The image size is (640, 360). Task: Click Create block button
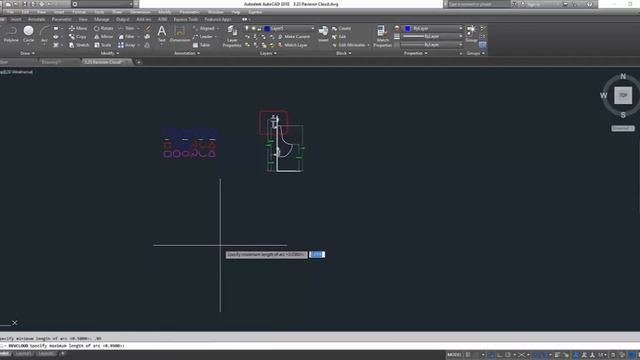[342, 28]
